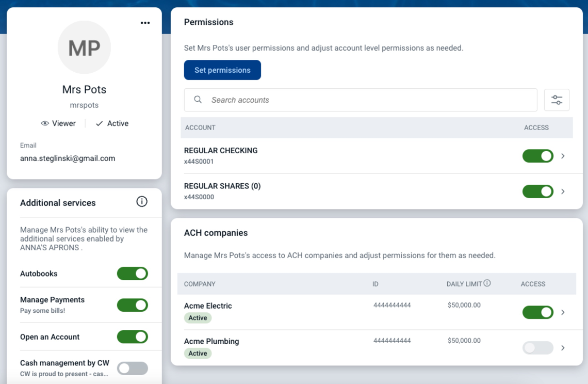588x384 pixels.
Task: Disable the Regular Shares access toggle
Action: point(537,191)
